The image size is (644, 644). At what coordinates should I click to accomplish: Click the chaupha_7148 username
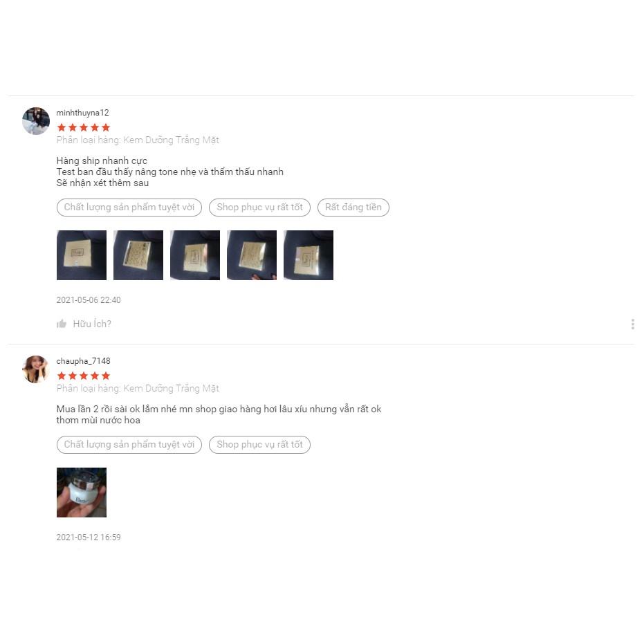(x=84, y=361)
